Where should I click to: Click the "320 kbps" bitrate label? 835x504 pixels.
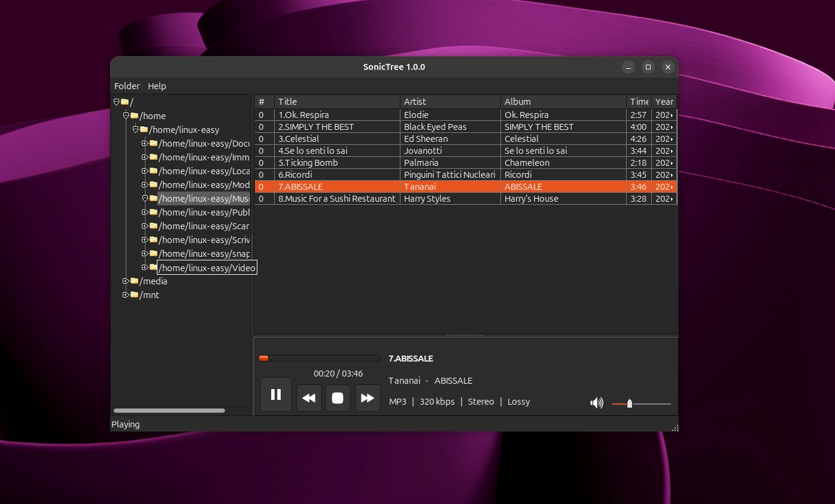point(437,402)
